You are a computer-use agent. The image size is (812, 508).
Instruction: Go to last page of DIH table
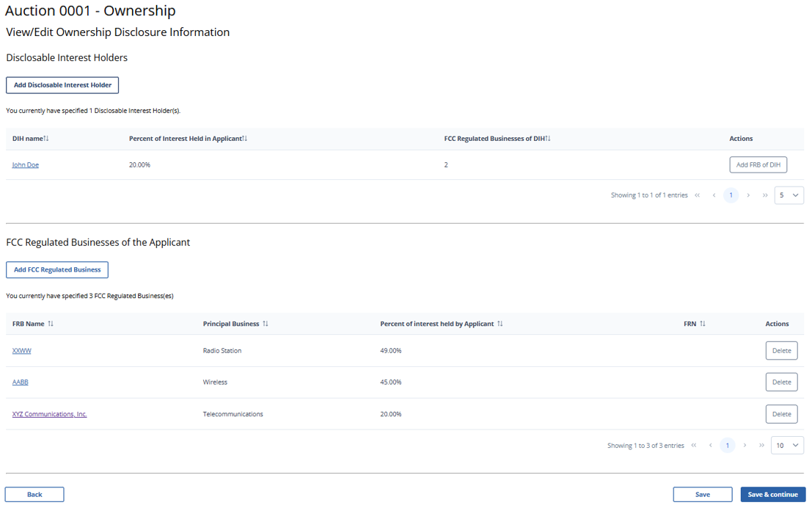(765, 195)
